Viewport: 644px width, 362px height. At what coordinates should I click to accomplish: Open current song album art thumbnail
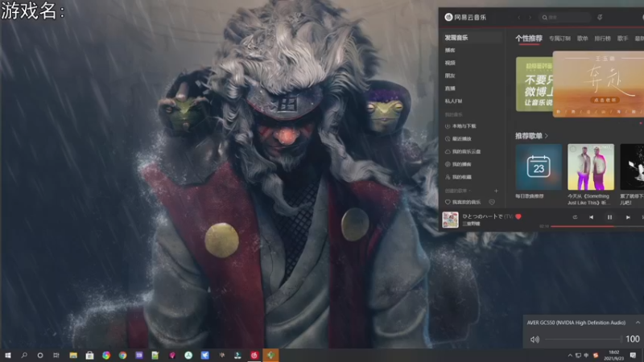450,220
